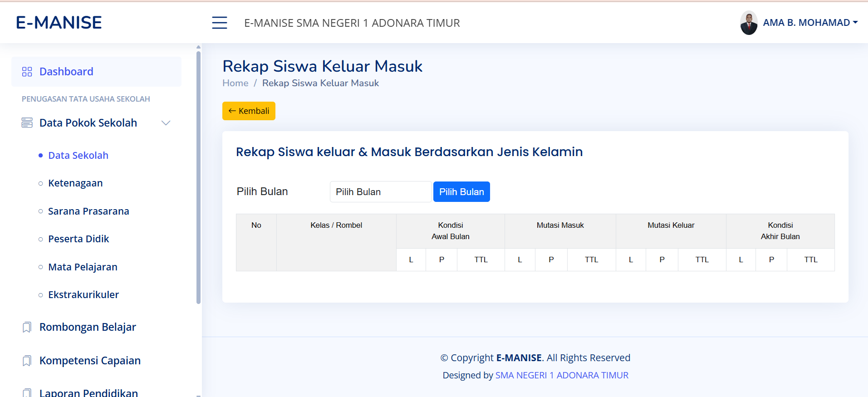Go to Sarana Prasarana page
Screen dimensions: 868x397
click(x=88, y=211)
